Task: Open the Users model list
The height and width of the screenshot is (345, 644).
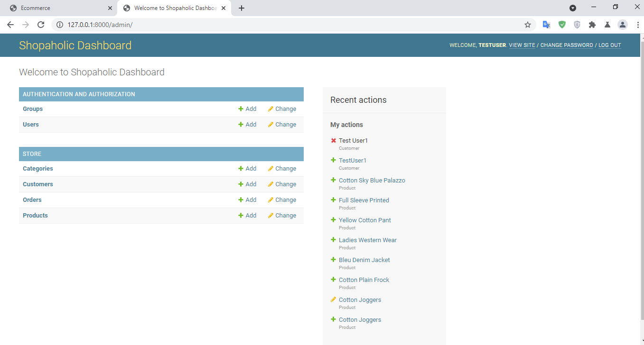Action: click(31, 125)
